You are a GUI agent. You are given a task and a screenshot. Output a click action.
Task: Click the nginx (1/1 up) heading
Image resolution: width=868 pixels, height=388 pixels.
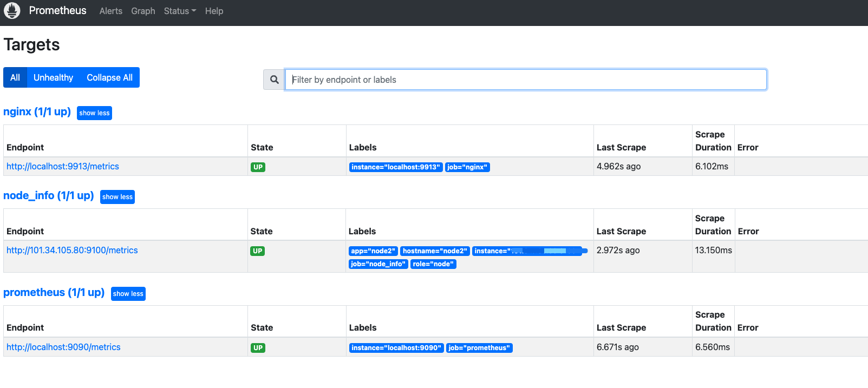pos(37,111)
